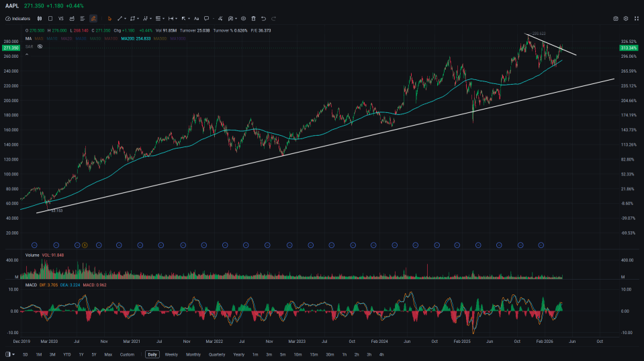This screenshot has width=644, height=361.
Task: Select the range measure tool
Action: 171,19
